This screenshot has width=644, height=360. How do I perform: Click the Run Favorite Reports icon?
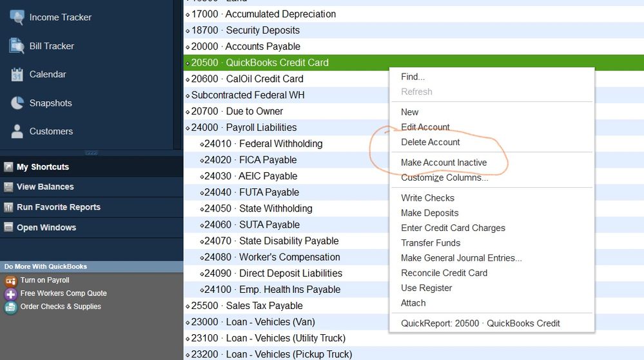pos(8,207)
